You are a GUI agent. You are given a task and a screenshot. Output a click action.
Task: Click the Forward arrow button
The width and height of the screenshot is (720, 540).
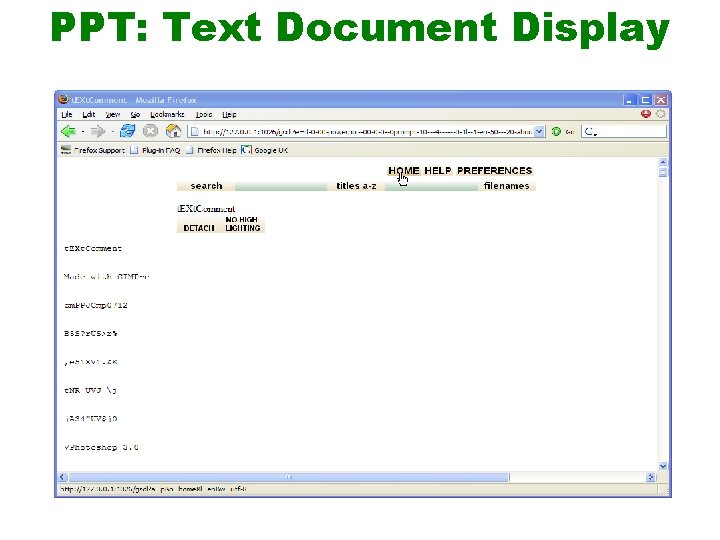[x=97, y=132]
